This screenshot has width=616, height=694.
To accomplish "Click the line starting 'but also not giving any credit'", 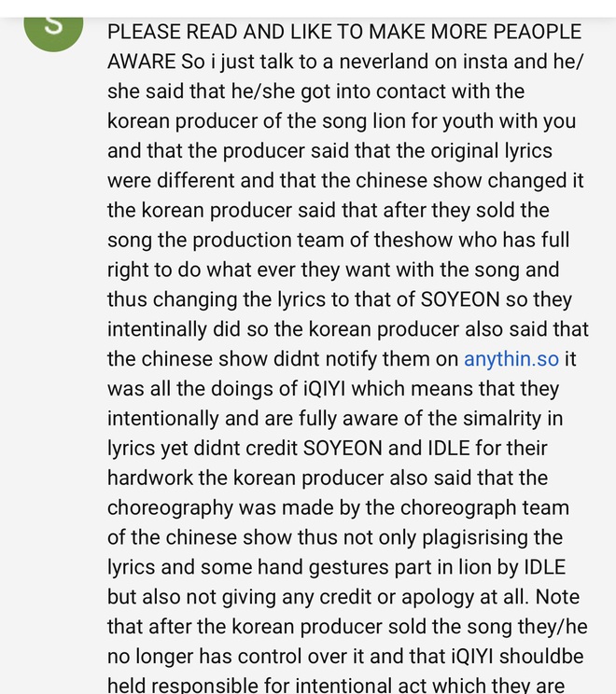I will pyautogui.click(x=343, y=597).
